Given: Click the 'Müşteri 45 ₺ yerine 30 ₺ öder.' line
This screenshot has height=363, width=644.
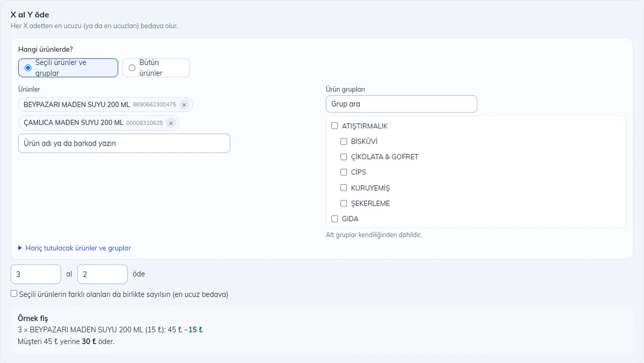Looking at the screenshot, I should [x=66, y=341].
